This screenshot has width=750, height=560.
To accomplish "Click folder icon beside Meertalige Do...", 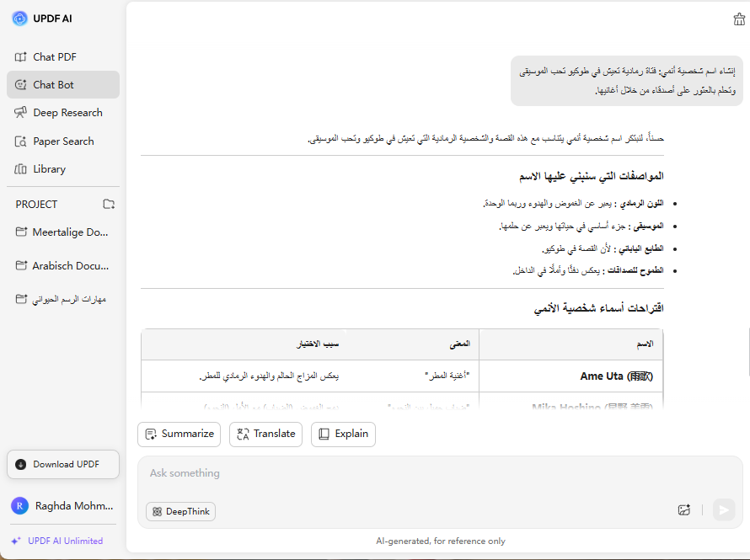I will [21, 232].
